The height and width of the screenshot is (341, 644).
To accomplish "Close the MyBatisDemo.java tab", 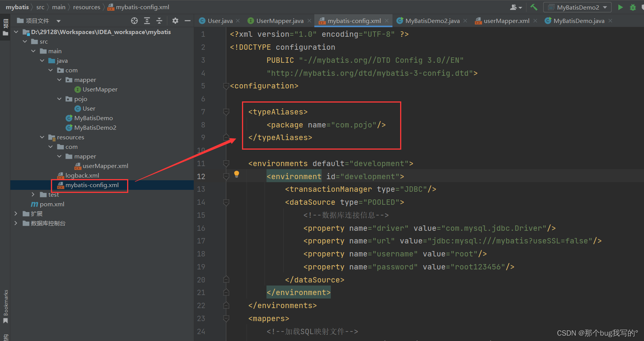I will pos(610,21).
